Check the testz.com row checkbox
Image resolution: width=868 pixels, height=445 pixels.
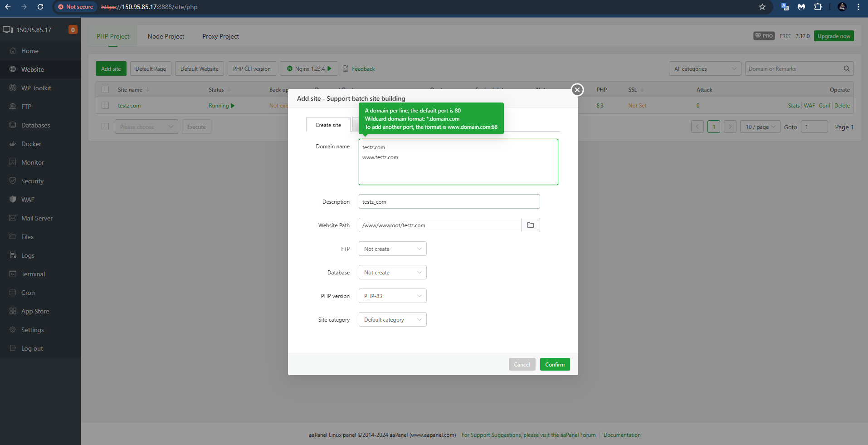coord(105,105)
